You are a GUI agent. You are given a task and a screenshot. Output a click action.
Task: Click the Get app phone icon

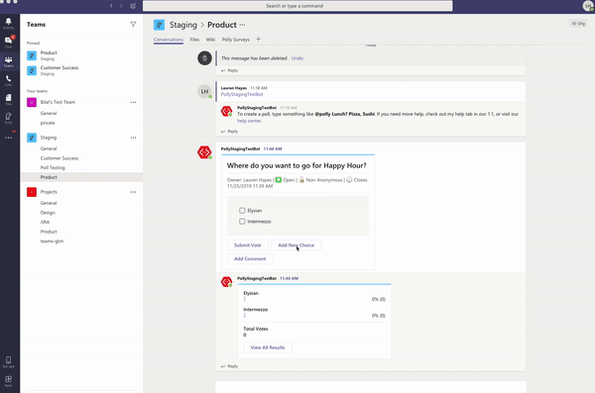click(8, 362)
